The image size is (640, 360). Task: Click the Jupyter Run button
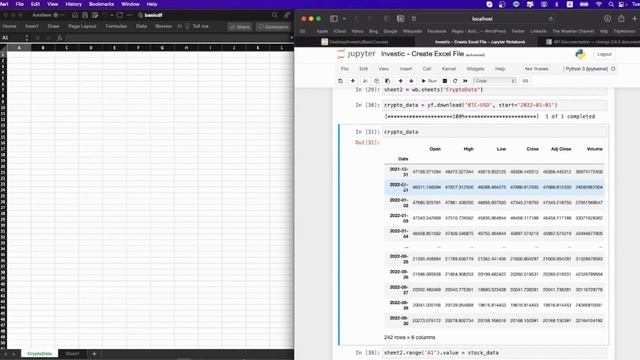click(x=429, y=81)
